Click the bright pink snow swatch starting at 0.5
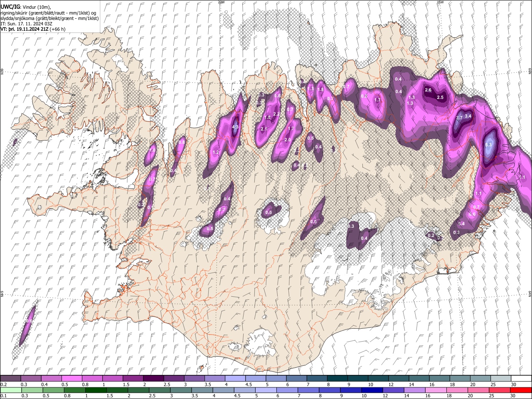 pyautogui.click(x=71, y=378)
